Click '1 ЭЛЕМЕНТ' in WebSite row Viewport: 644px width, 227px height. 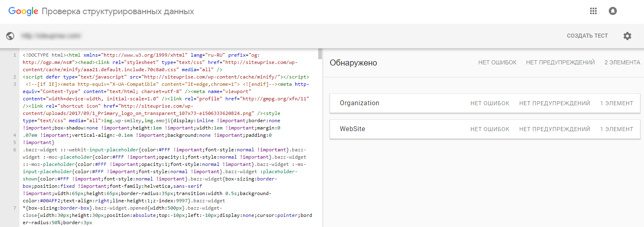[616, 129]
